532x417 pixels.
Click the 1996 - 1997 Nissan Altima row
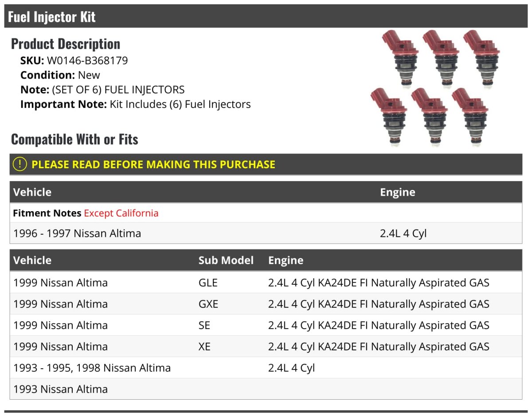coord(266,233)
